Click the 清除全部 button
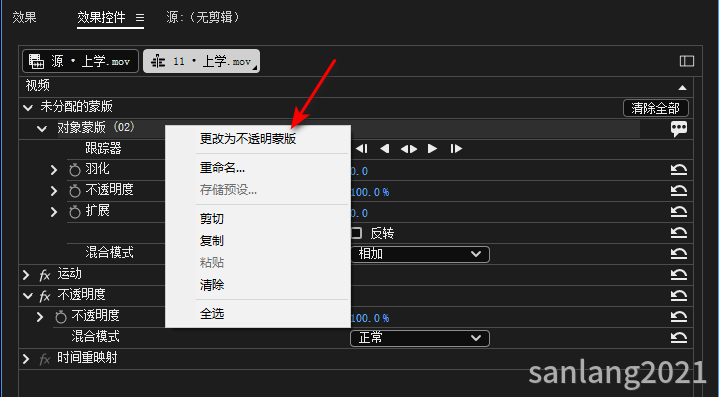The height and width of the screenshot is (397, 719). coord(656,108)
